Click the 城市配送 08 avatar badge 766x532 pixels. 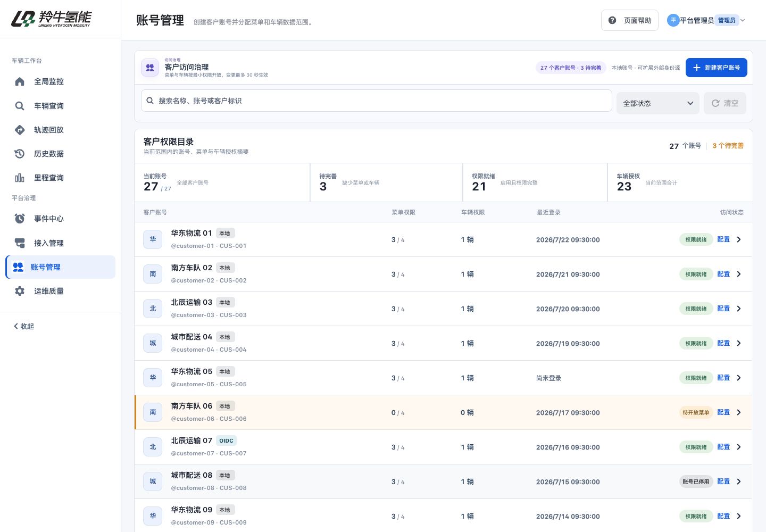point(153,481)
